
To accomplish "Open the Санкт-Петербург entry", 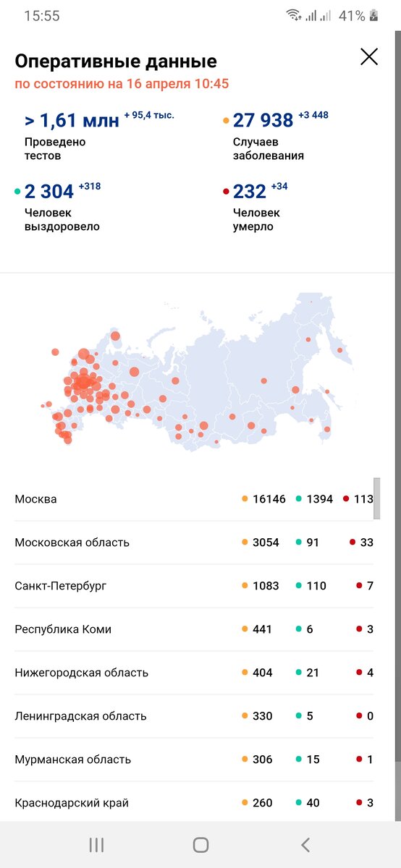I will pyautogui.click(x=194, y=586).
